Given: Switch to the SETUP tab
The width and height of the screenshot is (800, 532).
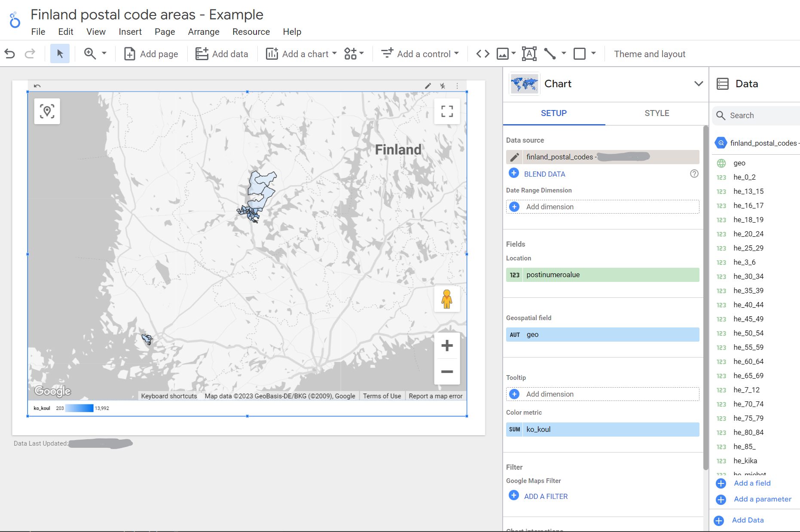Looking at the screenshot, I should [554, 113].
